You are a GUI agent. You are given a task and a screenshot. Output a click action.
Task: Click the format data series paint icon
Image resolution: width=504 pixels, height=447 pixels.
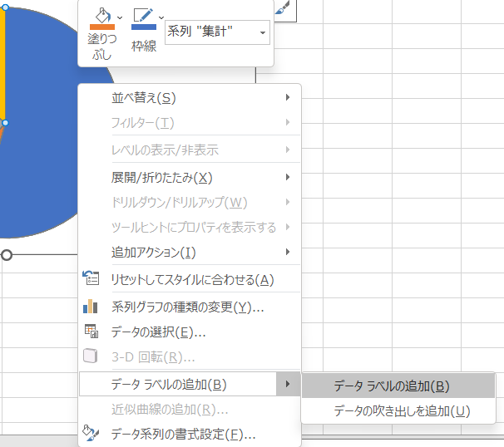[x=91, y=433]
